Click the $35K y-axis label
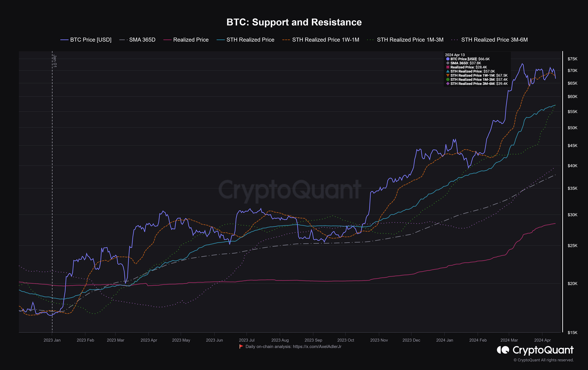The width and height of the screenshot is (588, 370). (x=572, y=188)
